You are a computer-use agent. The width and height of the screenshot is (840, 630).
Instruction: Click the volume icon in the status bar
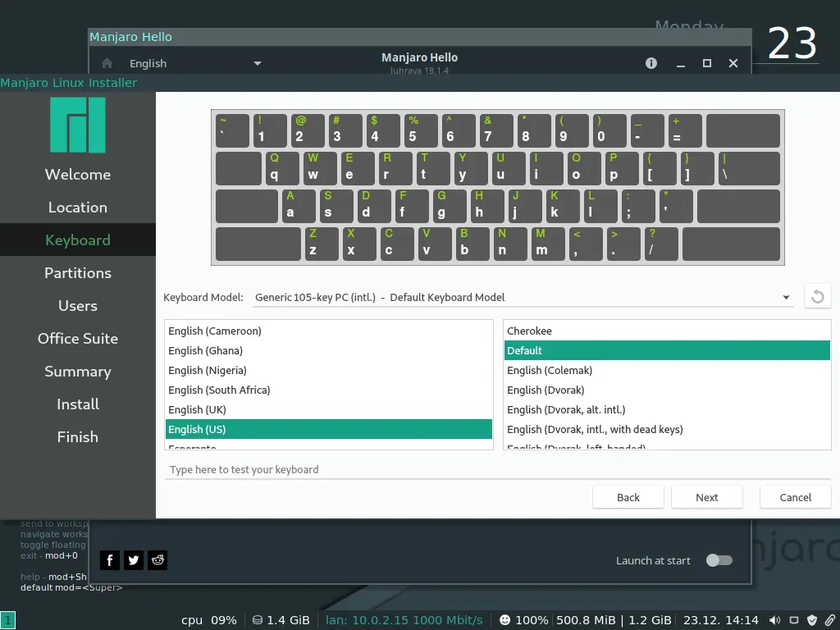pos(774,620)
